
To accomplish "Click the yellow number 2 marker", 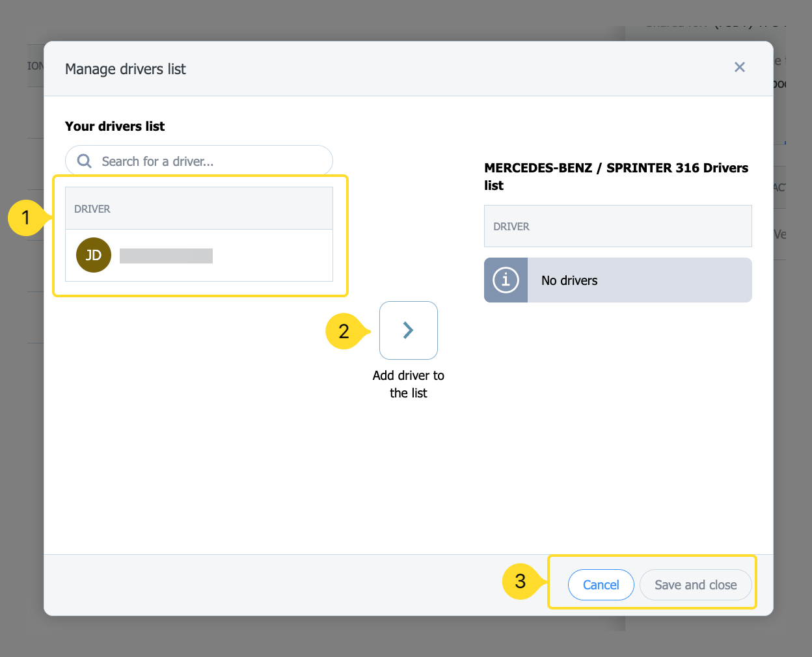I will pyautogui.click(x=344, y=331).
